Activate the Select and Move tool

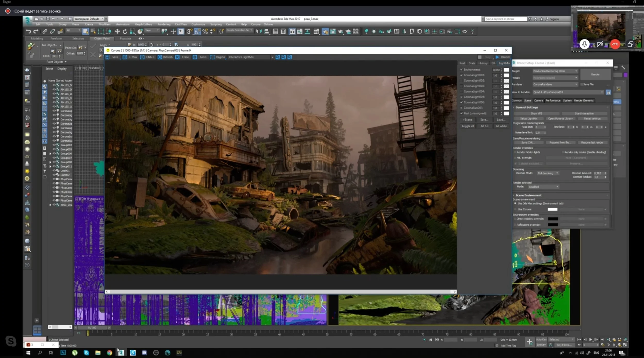117,31
